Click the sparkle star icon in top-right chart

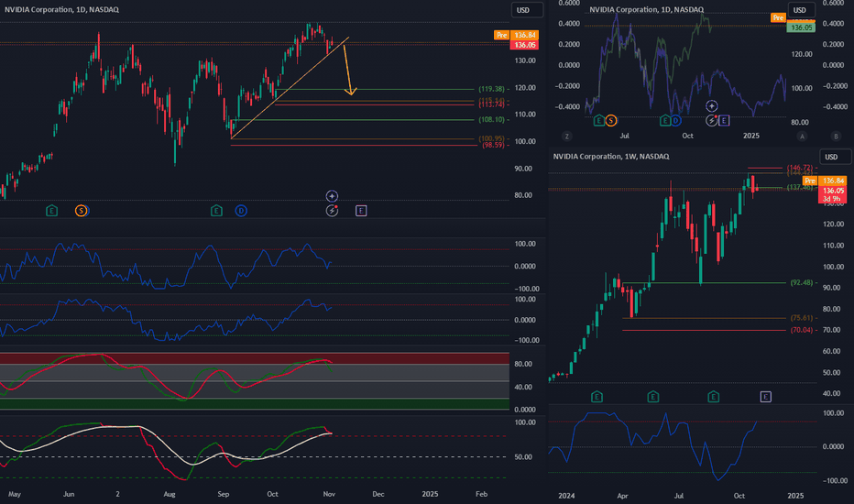pos(712,105)
